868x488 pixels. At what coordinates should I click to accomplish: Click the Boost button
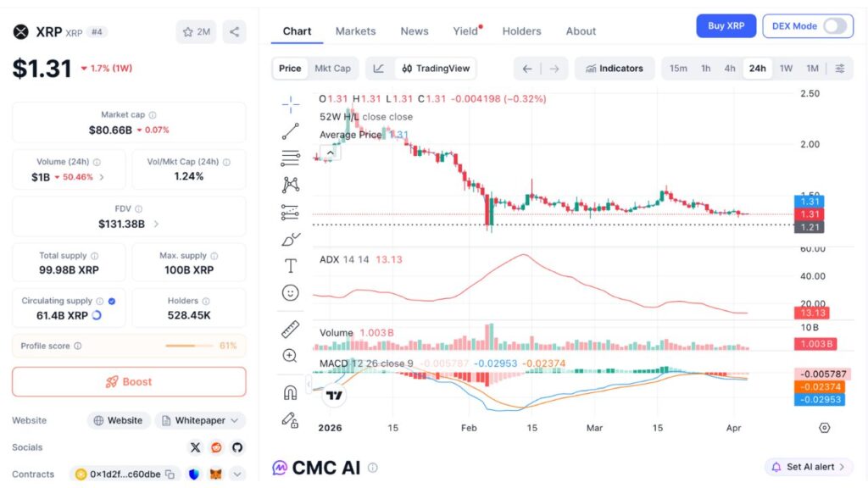click(128, 381)
